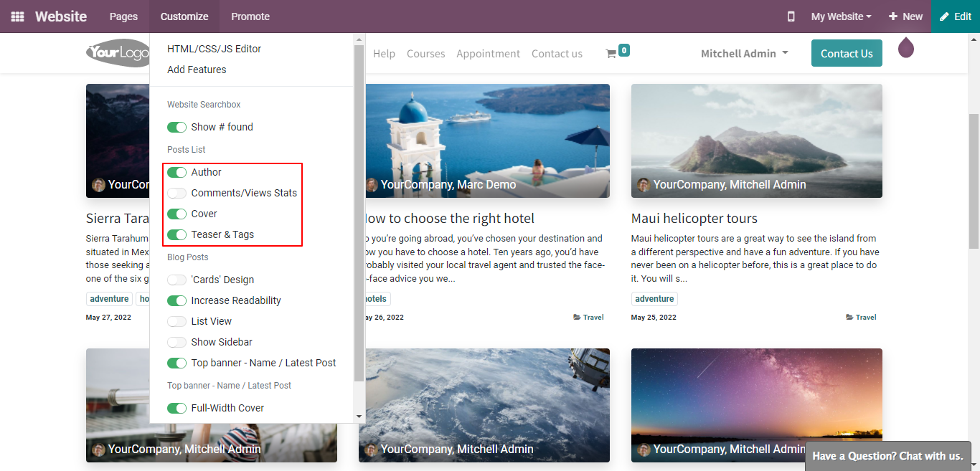This screenshot has width=980, height=471.
Task: Click adventure tag under Sierra post
Action: click(109, 299)
